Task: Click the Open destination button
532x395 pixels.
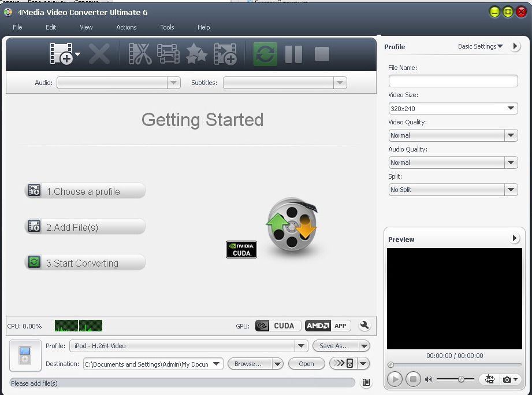Action: (x=306, y=364)
